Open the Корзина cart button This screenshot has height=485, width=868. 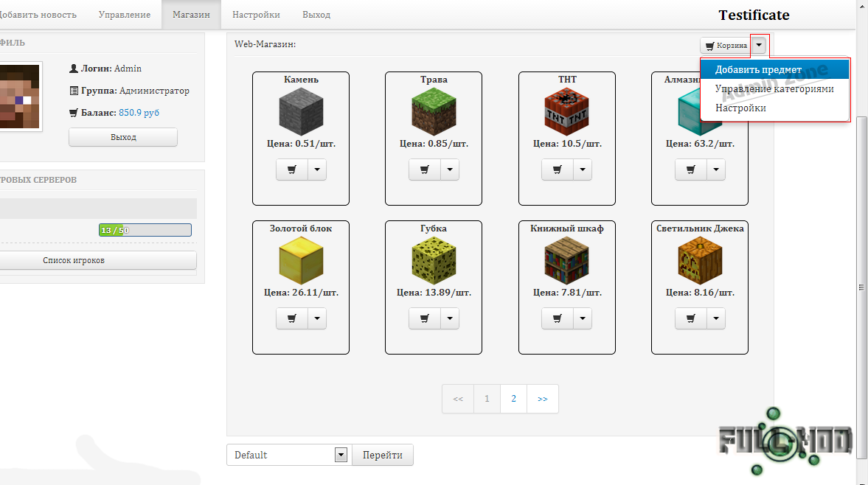point(726,46)
